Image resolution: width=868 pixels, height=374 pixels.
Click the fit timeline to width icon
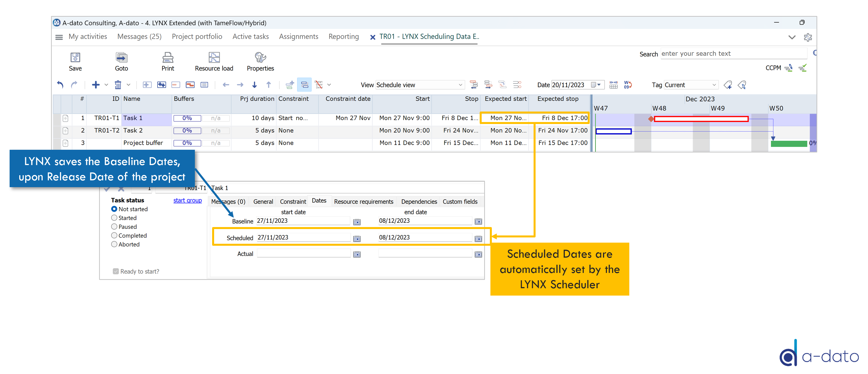(x=614, y=85)
